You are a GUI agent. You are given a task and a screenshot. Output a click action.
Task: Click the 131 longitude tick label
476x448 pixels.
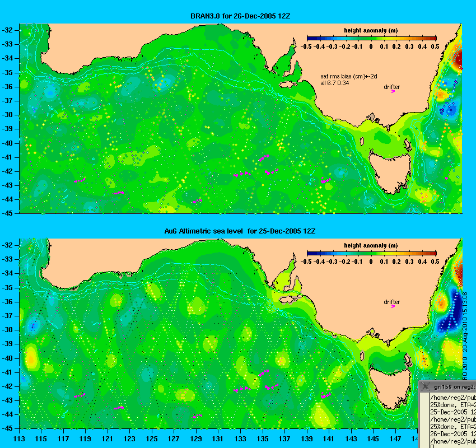[218, 439]
